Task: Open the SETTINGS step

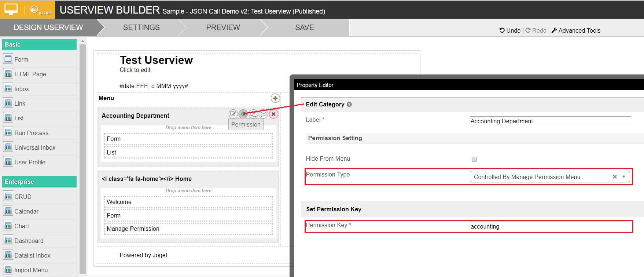Action: pyautogui.click(x=141, y=28)
